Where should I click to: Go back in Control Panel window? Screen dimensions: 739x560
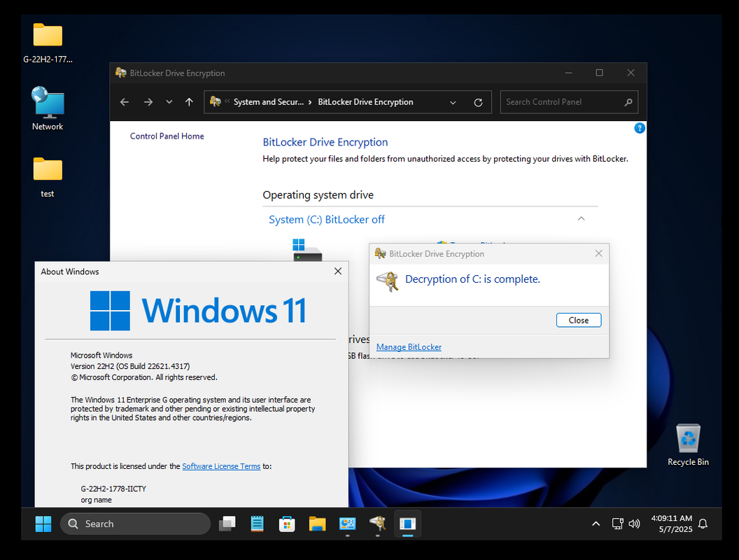pos(125,101)
